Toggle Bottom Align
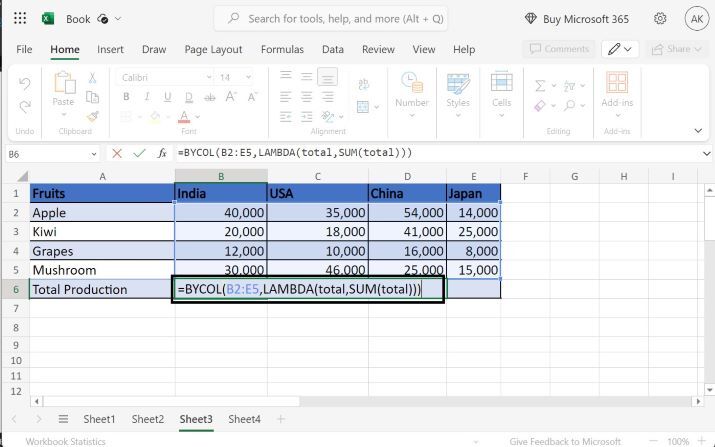 [327, 77]
